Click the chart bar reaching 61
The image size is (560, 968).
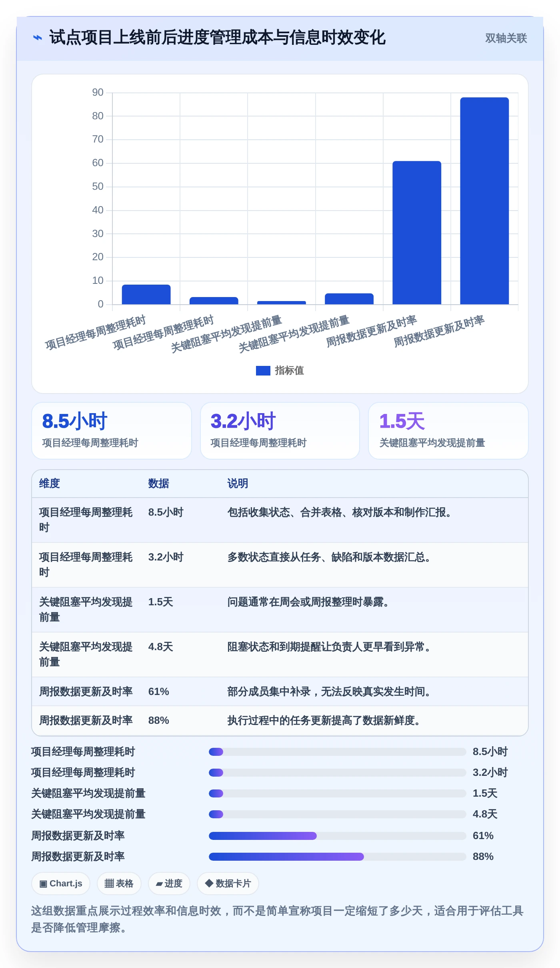coord(417,233)
